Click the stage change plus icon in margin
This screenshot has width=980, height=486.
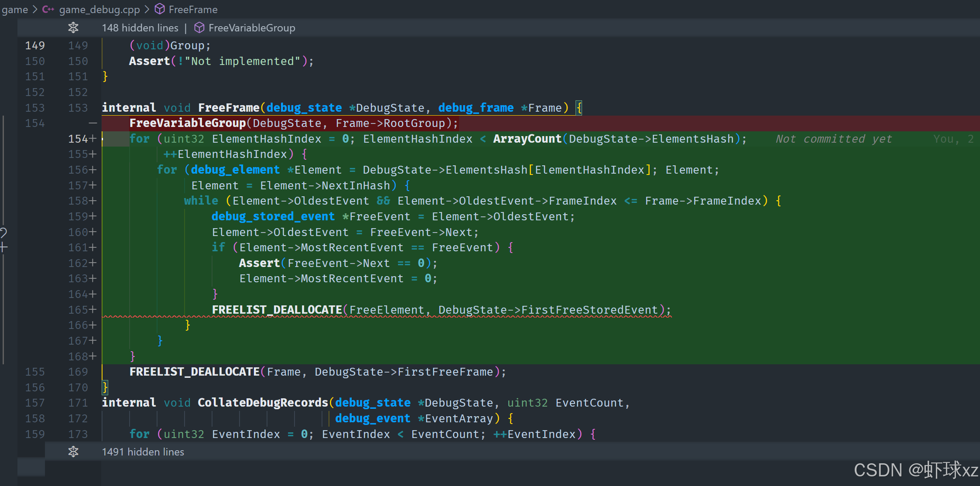3,248
